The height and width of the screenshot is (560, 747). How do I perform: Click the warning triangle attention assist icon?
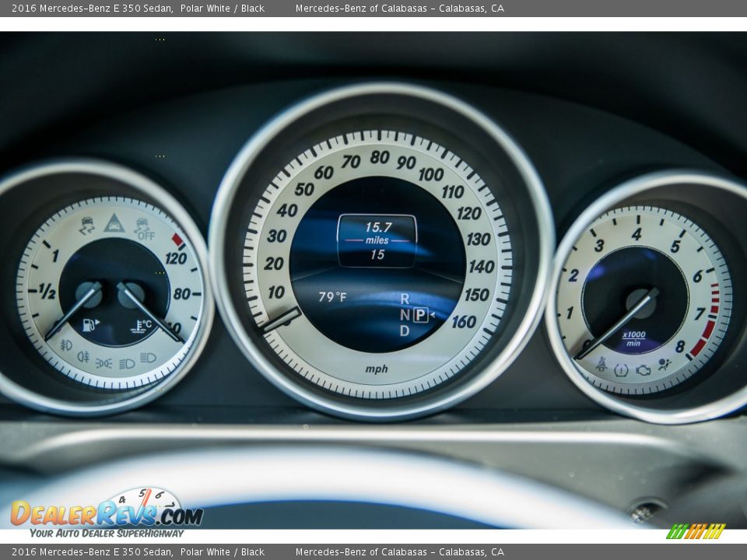113,222
